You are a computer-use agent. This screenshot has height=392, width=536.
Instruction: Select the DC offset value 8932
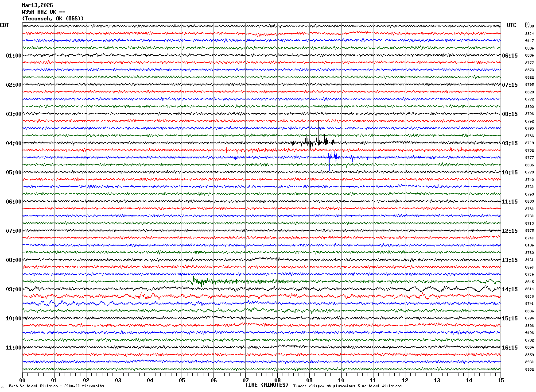[529, 369]
